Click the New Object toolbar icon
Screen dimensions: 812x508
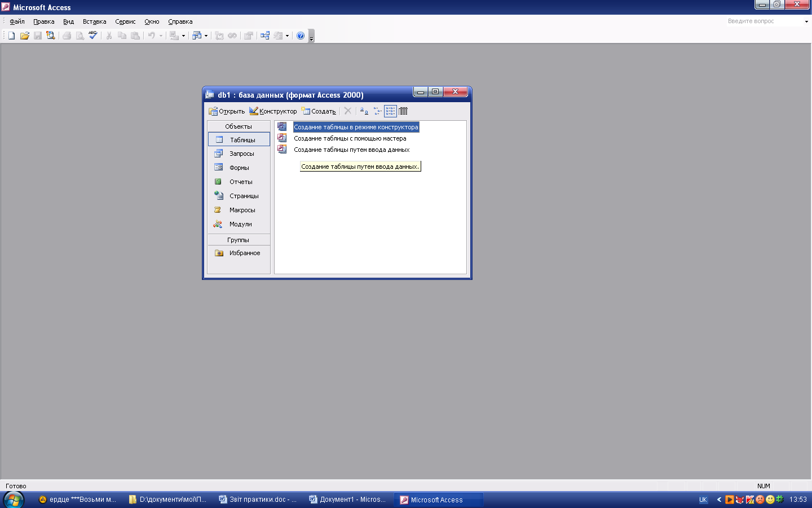[278, 36]
